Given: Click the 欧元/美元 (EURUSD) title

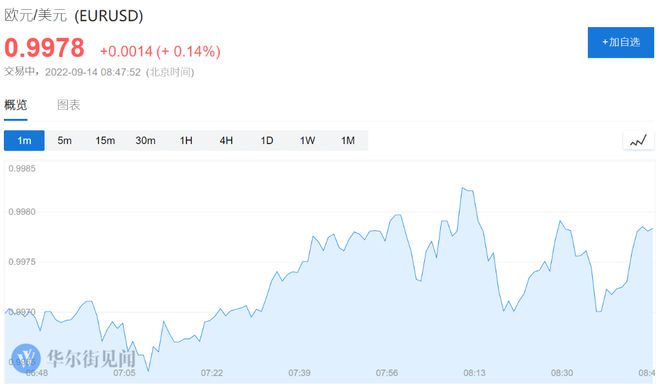Looking at the screenshot, I should (x=74, y=16).
